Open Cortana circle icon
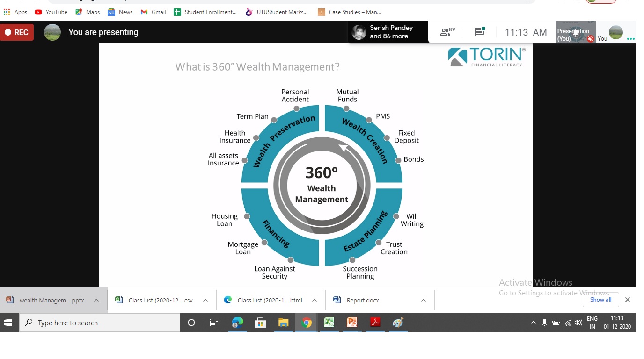Screen dimensions: 644x359 (191, 323)
